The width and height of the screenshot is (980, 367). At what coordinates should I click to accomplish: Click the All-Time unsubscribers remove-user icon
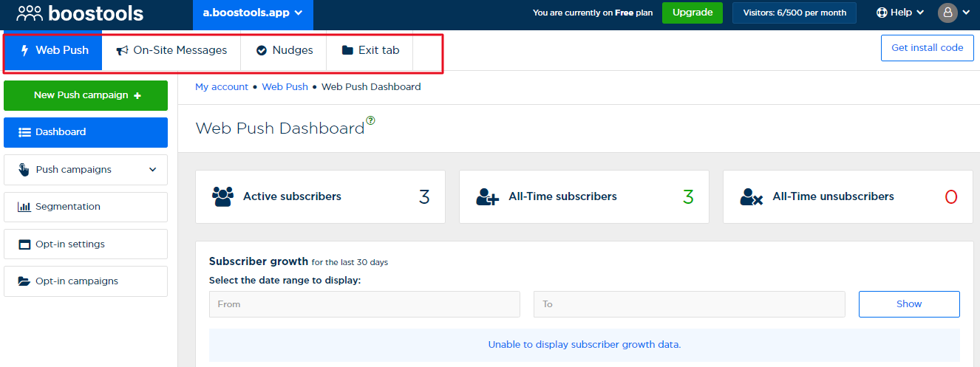pos(752,196)
